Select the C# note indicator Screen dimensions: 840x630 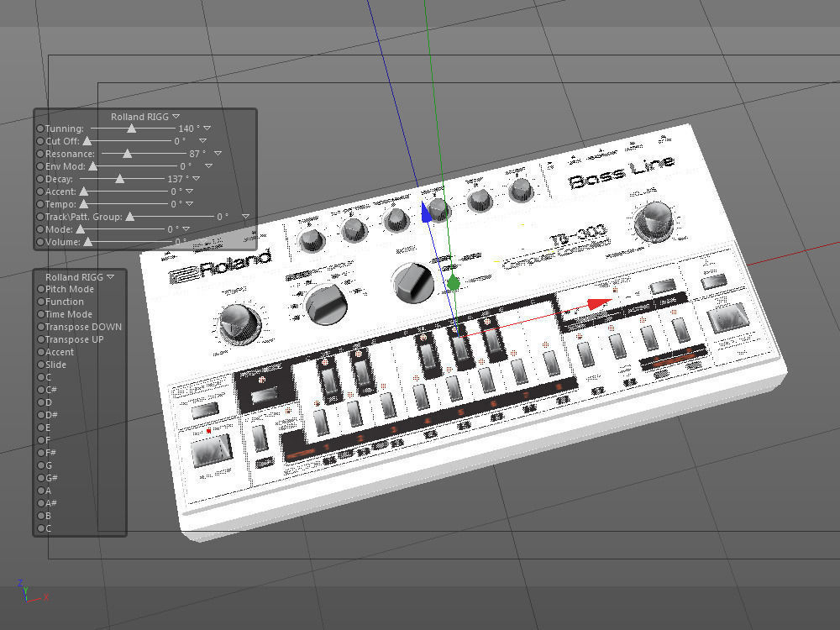click(x=40, y=390)
